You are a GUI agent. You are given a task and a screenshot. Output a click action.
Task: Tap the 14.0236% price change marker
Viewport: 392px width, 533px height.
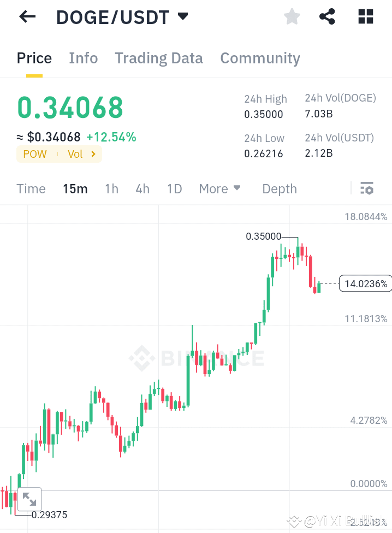coord(365,283)
